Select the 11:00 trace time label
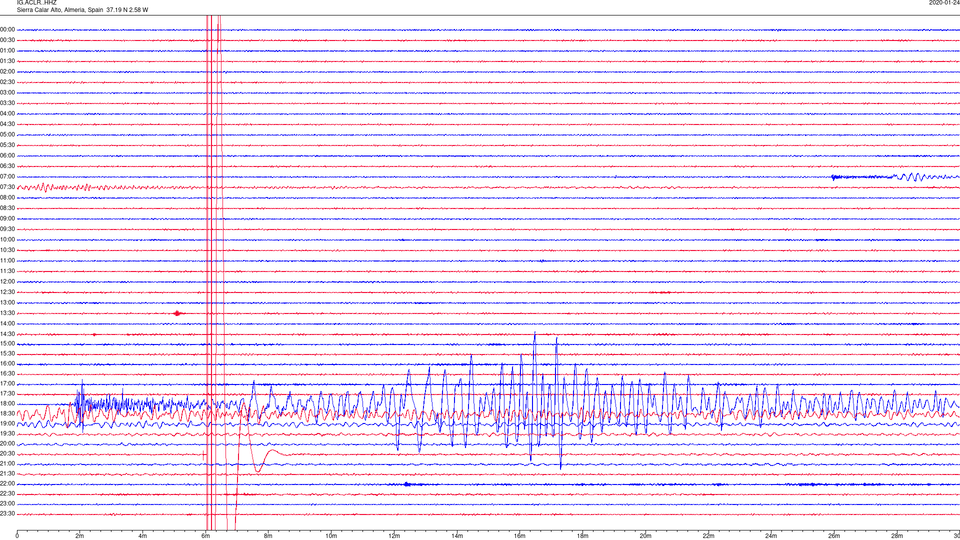The height and width of the screenshot is (540, 960). (x=7, y=260)
